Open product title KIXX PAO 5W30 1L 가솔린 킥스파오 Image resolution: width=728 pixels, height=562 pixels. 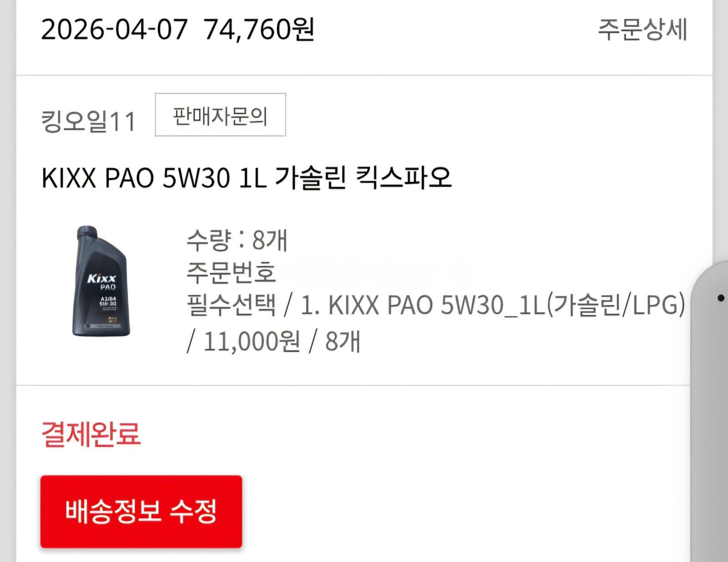(x=246, y=177)
